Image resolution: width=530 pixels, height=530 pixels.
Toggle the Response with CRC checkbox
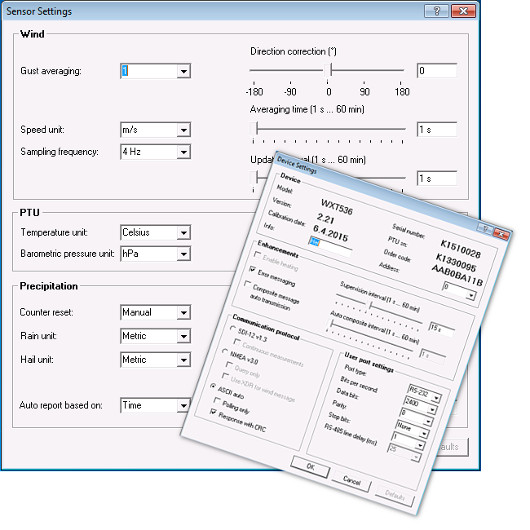(213, 411)
